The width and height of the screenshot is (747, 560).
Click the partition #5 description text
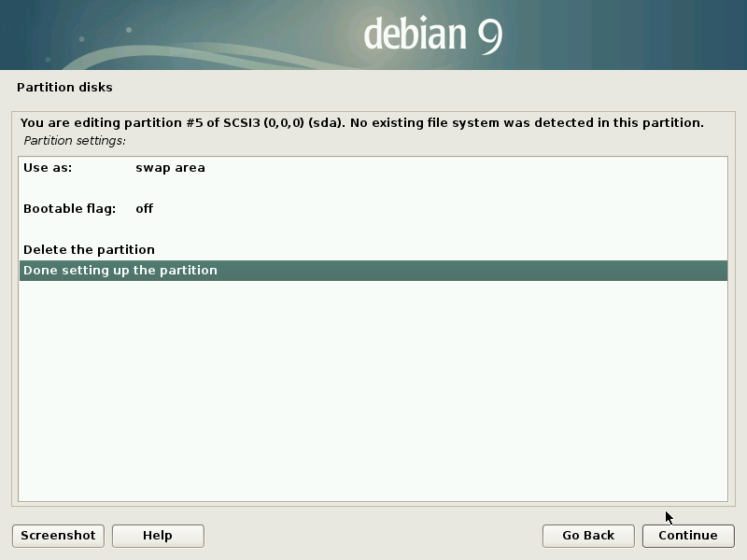tap(361, 122)
